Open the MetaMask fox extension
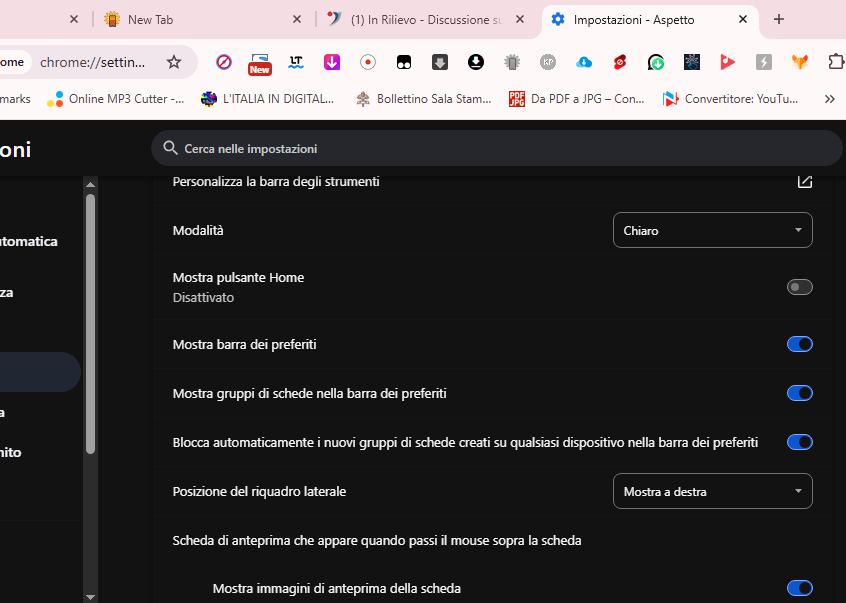Image resolution: width=846 pixels, height=603 pixels. tap(800, 63)
